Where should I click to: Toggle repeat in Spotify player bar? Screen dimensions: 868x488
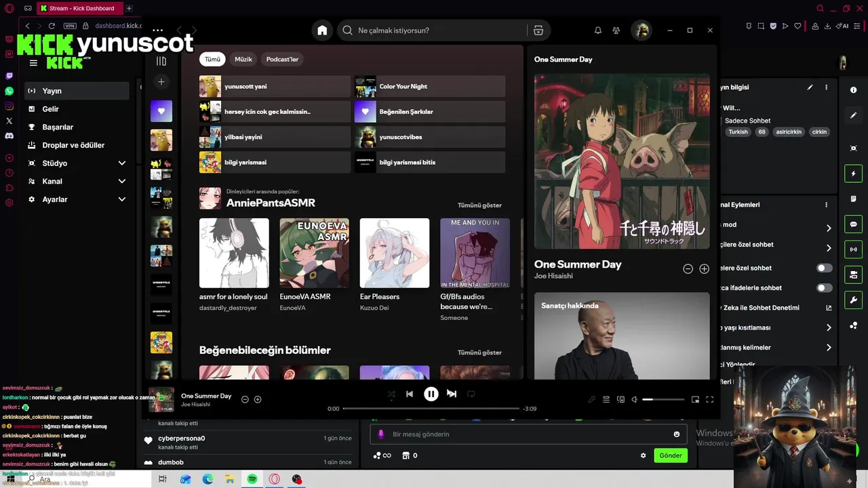coord(471,394)
